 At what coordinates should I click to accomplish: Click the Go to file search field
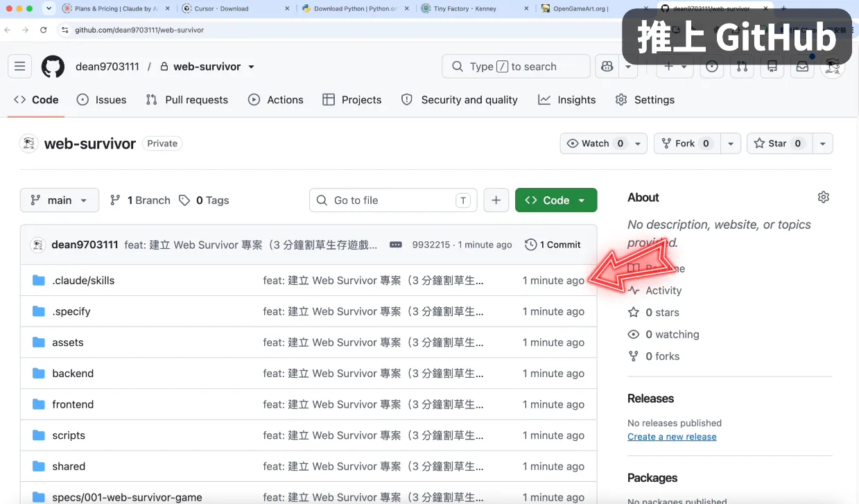393,200
